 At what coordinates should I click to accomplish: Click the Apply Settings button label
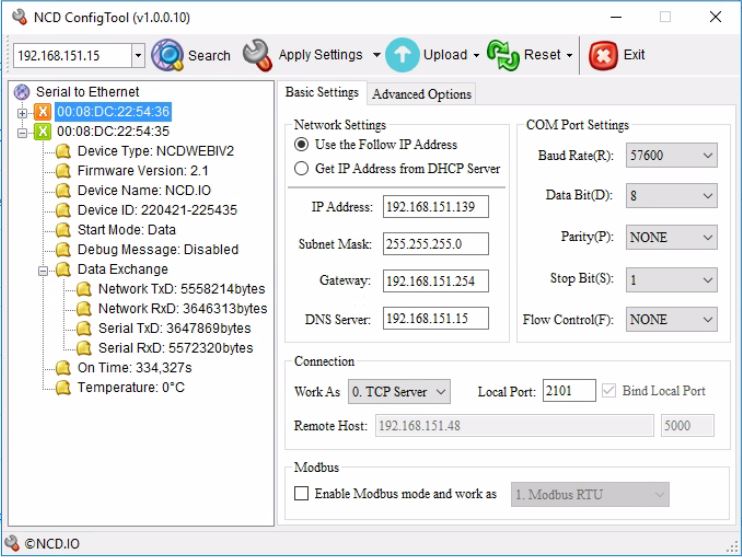tap(320, 55)
